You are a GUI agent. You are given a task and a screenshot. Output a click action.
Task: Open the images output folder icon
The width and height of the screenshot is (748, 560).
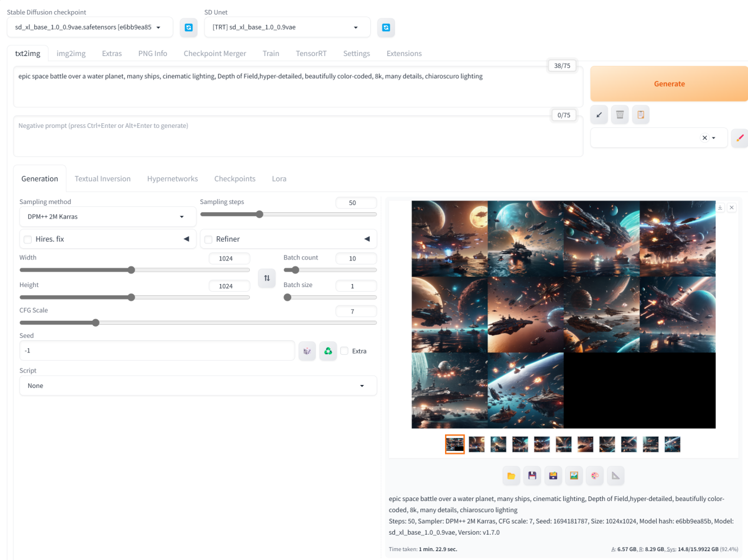[511, 476]
